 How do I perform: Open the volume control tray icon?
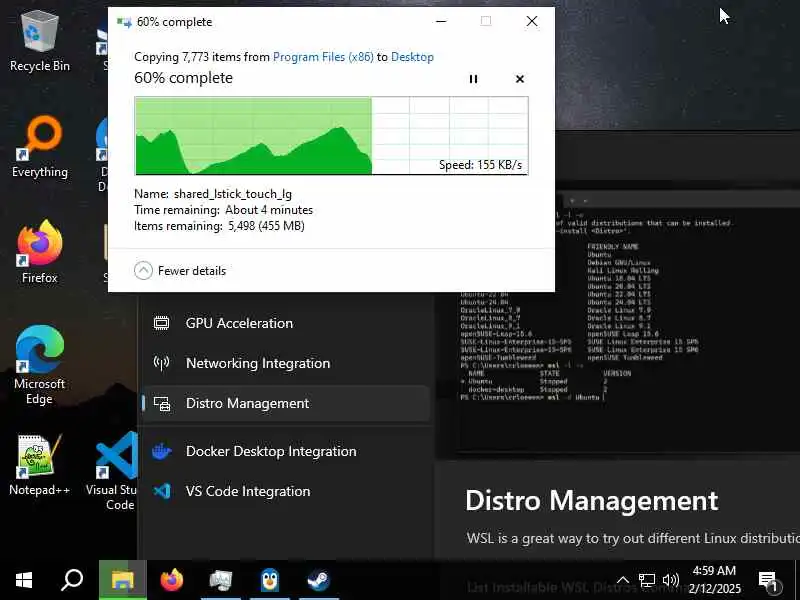tap(670, 580)
